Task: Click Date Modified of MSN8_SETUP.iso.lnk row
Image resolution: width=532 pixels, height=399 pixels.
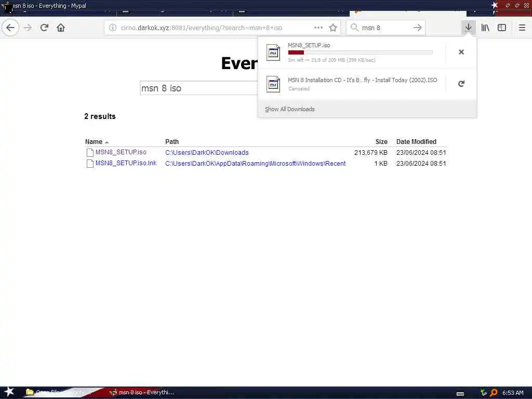Action: coord(421,164)
